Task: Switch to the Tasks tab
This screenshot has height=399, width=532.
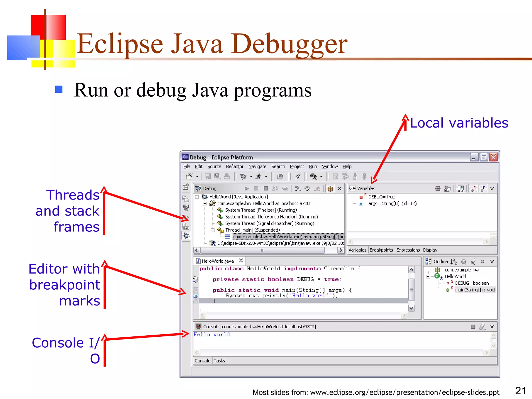Action: pyautogui.click(x=219, y=361)
